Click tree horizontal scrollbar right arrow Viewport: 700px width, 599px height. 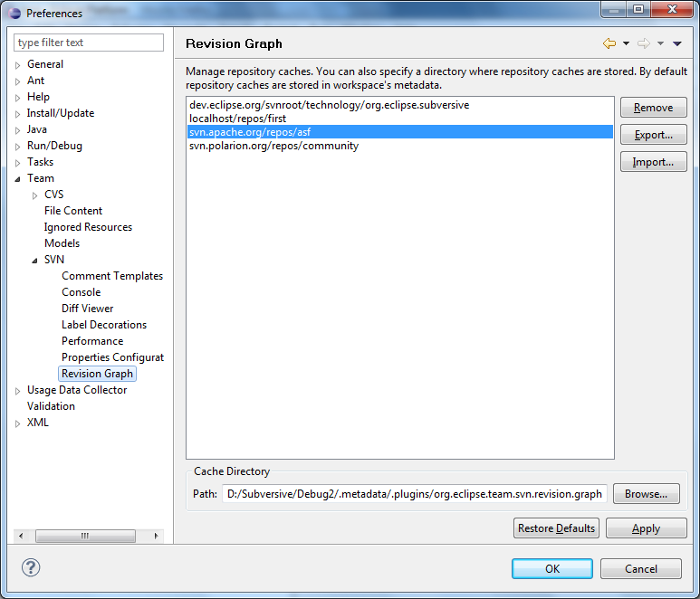157,536
